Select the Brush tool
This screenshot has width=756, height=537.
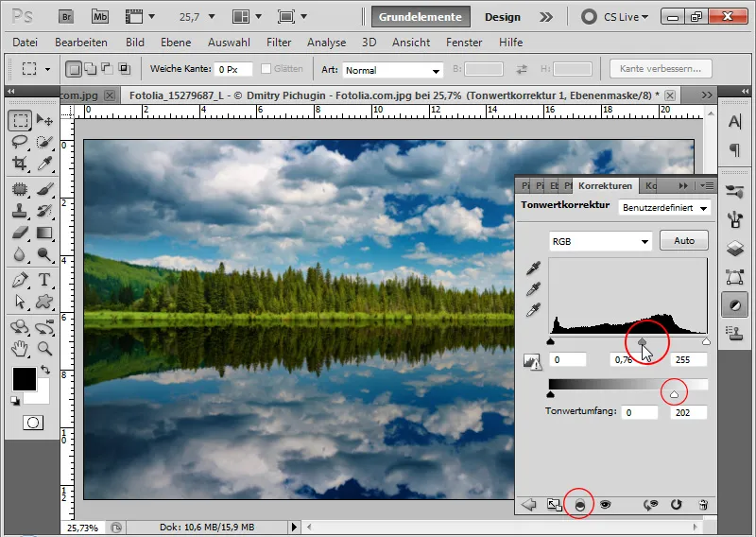click(x=44, y=189)
